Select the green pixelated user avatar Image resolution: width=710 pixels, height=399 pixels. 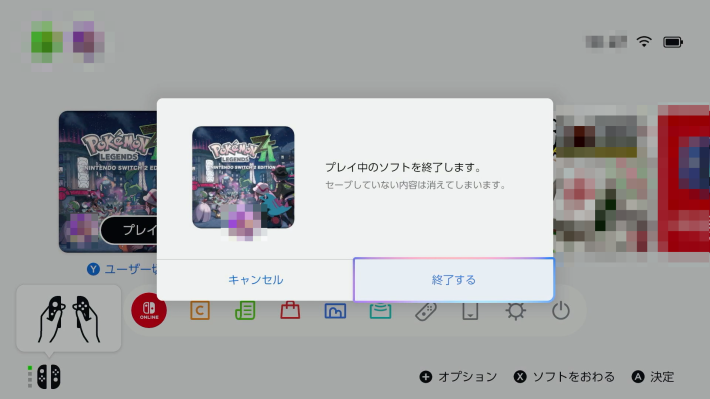[46, 42]
